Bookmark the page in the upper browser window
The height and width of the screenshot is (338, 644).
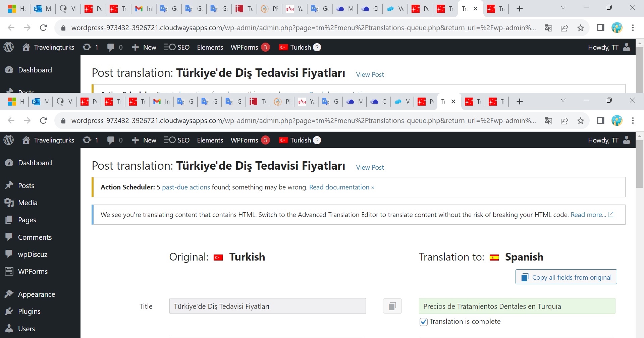coord(581,28)
